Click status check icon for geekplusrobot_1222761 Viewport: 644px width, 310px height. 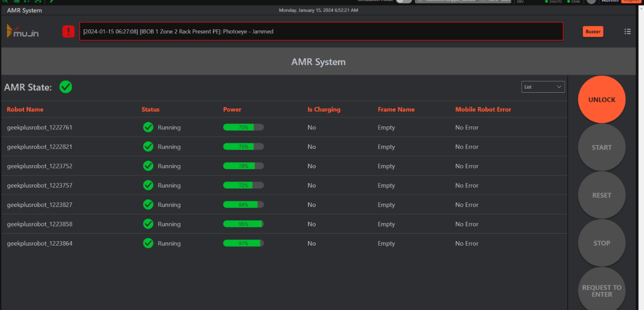coord(148,127)
